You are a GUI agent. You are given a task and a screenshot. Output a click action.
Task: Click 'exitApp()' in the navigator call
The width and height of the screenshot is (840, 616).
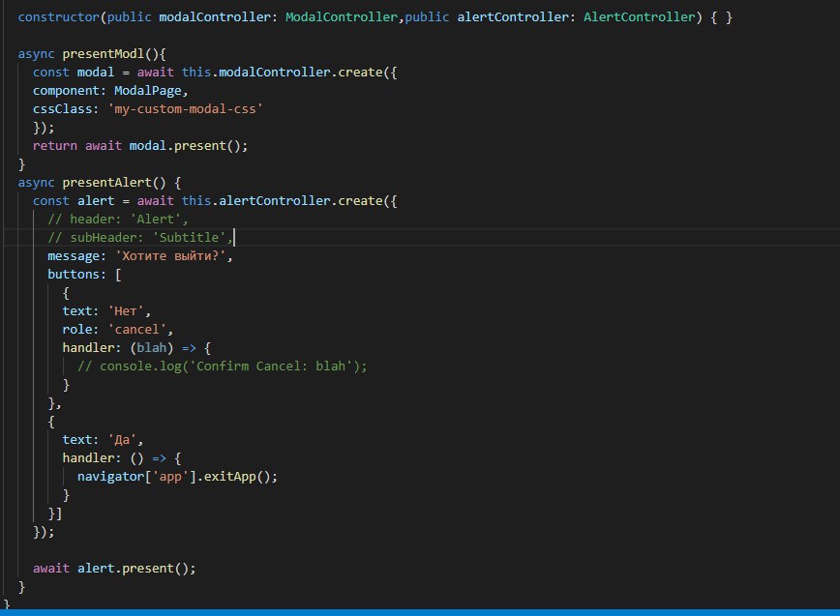tap(237, 477)
